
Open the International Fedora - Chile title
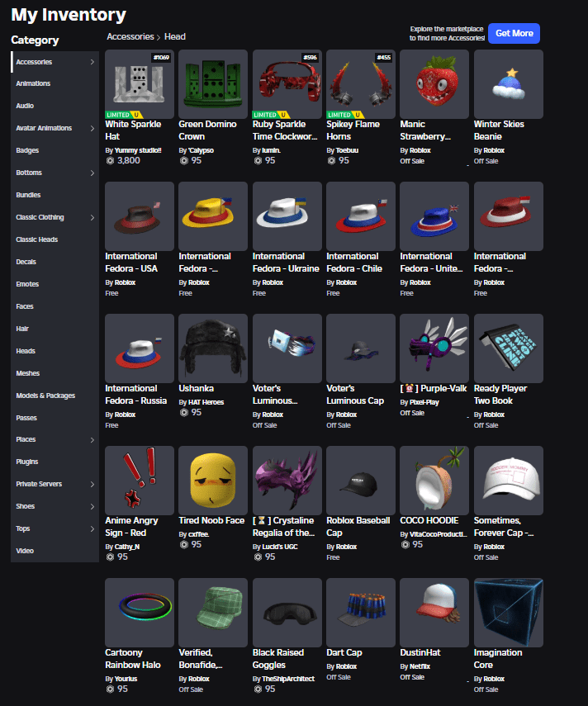354,263
